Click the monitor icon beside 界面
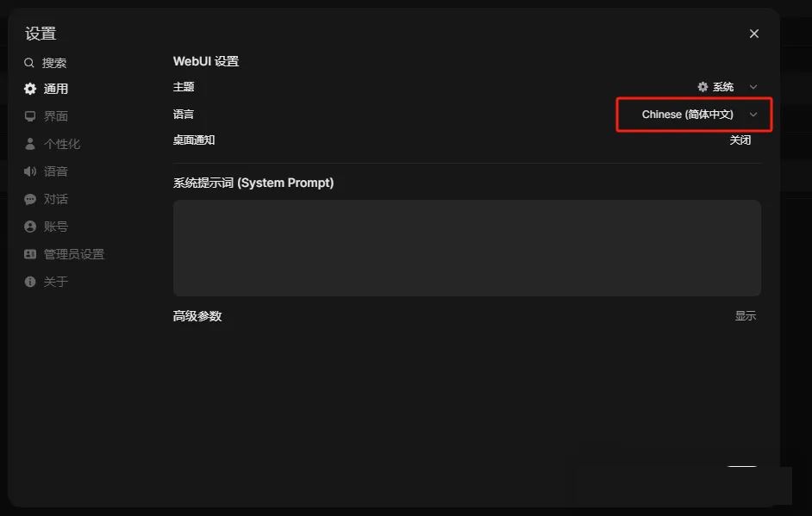This screenshot has width=812, height=516. pyautogui.click(x=30, y=116)
